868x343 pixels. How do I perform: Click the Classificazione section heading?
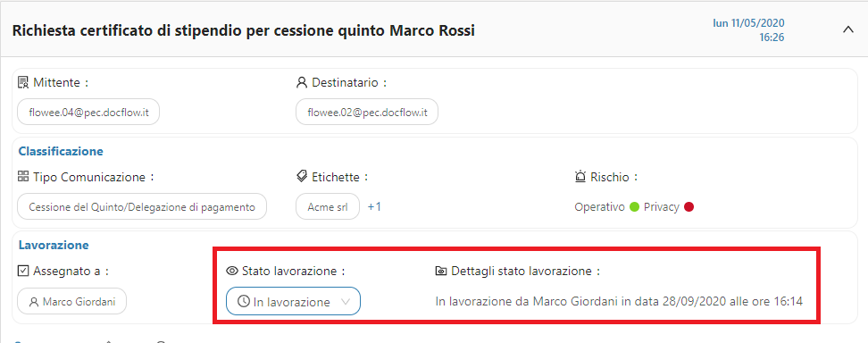[61, 151]
